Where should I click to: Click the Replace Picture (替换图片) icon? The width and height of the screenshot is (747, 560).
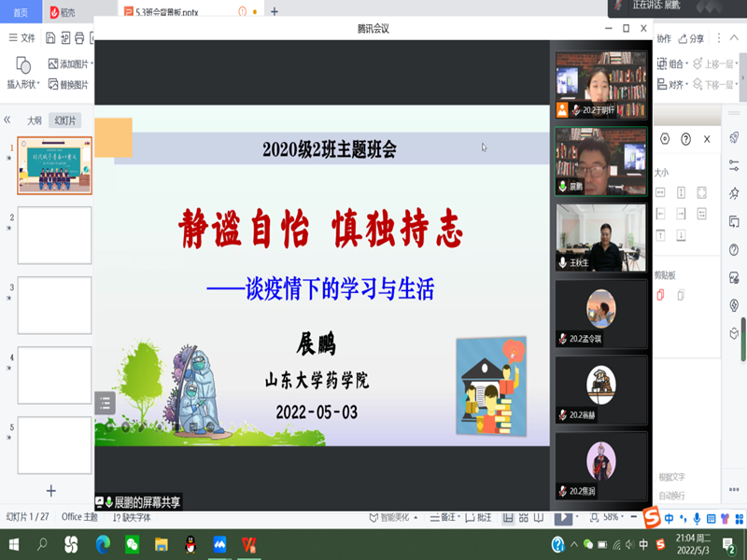point(53,84)
